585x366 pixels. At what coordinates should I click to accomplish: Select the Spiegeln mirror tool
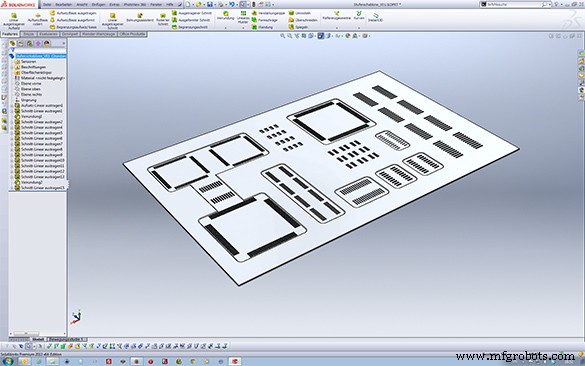pos(298,27)
